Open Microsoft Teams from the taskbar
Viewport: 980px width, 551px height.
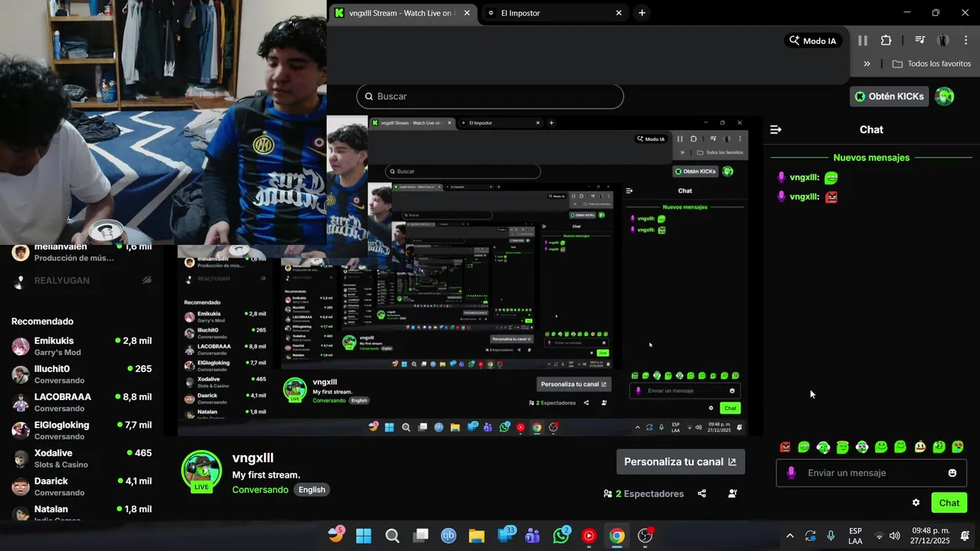[533, 536]
